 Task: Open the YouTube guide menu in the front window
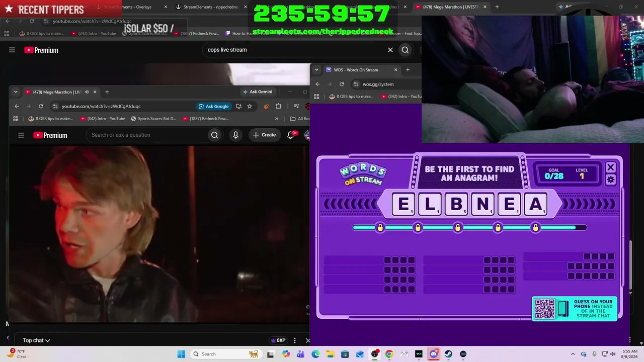coord(21,135)
